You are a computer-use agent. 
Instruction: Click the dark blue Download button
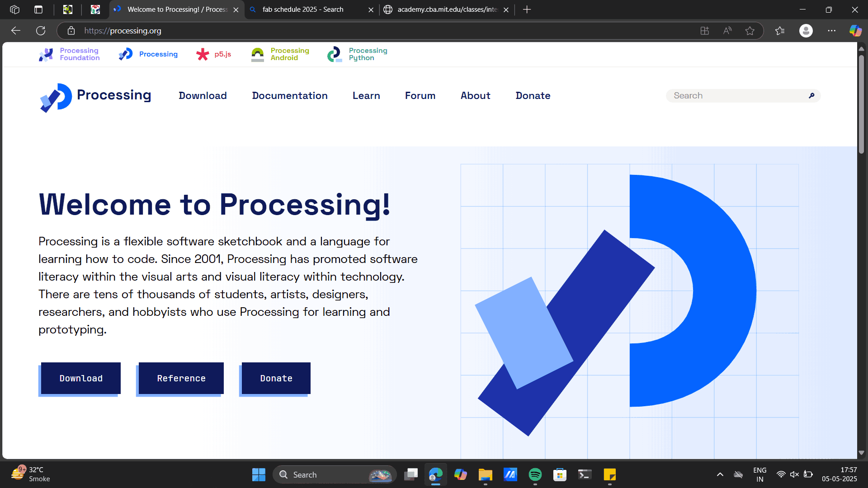pyautogui.click(x=80, y=379)
